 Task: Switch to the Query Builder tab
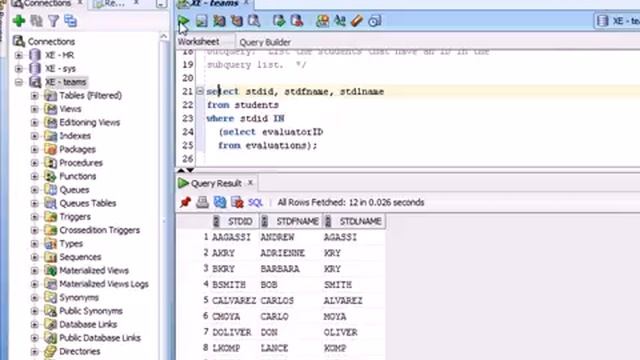click(265, 42)
